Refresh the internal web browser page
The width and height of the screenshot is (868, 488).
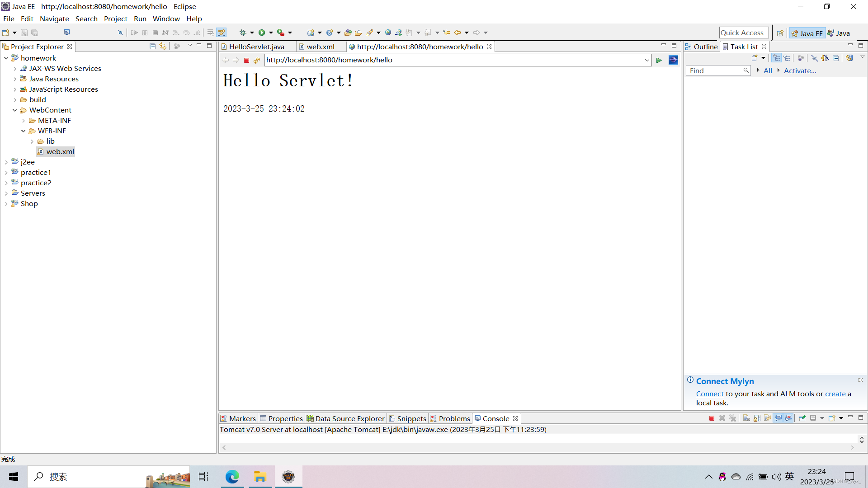(x=256, y=60)
